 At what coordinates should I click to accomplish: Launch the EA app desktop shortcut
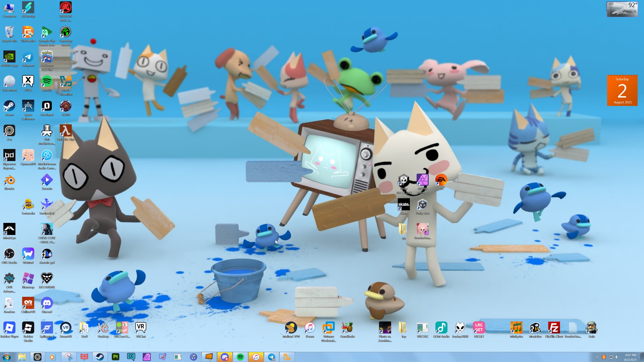point(441,182)
